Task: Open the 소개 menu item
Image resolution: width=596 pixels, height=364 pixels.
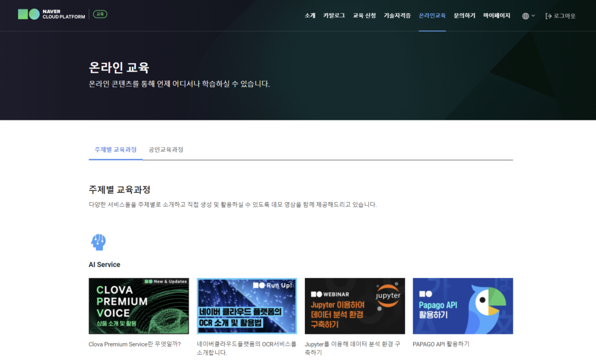Action: [x=310, y=16]
